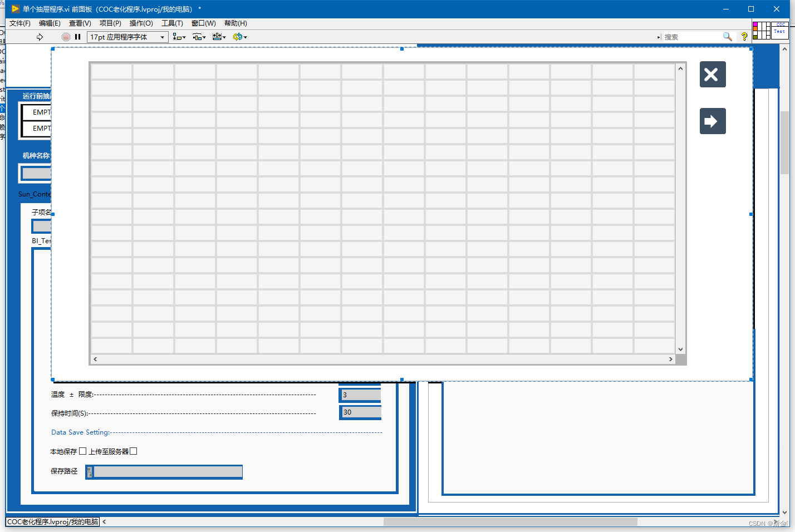Click the right-arrow next button on the panel
Image resolution: width=795 pixels, height=532 pixels.
713,121
